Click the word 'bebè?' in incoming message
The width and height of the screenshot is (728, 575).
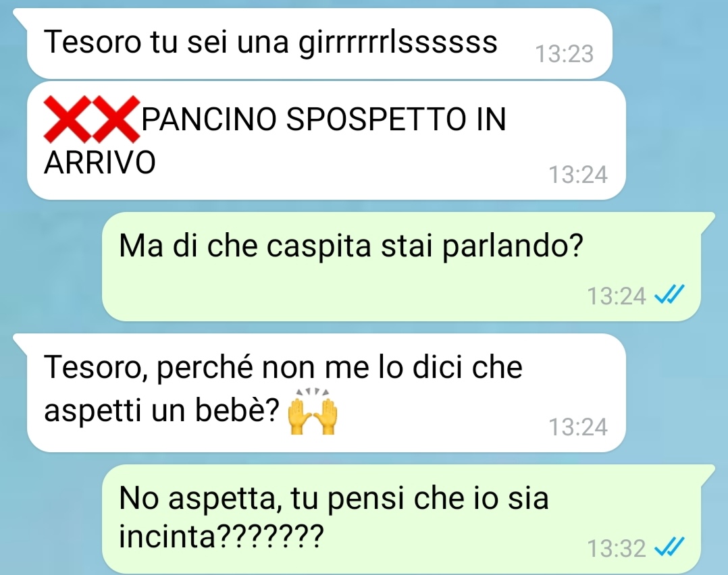click(237, 410)
